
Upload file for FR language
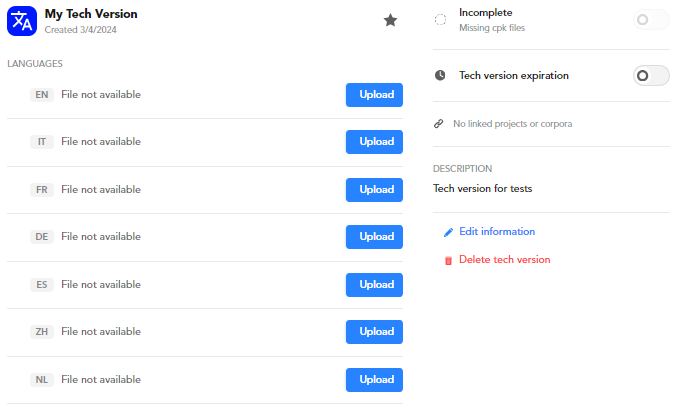(374, 190)
